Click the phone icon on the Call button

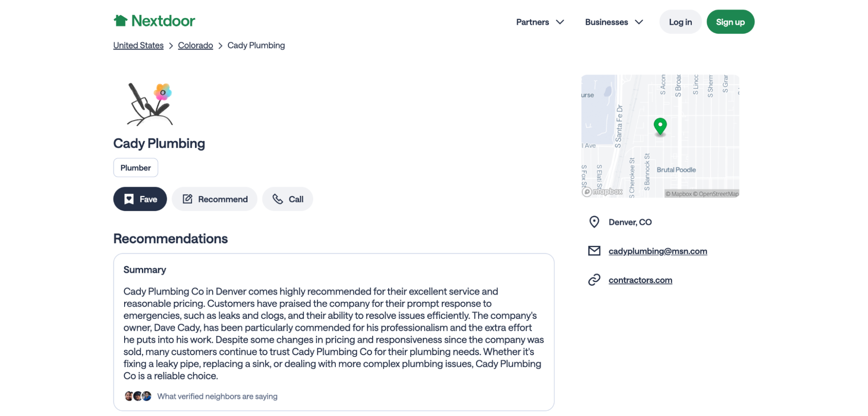pos(278,199)
